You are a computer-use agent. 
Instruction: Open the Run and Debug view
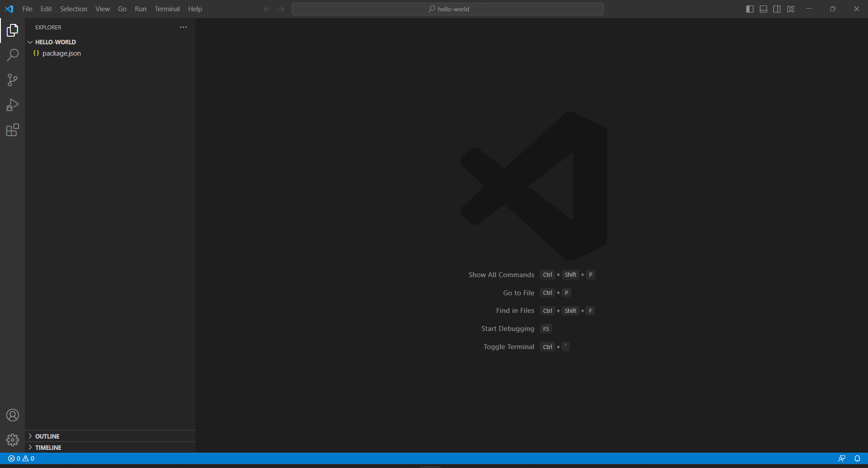[12, 104]
